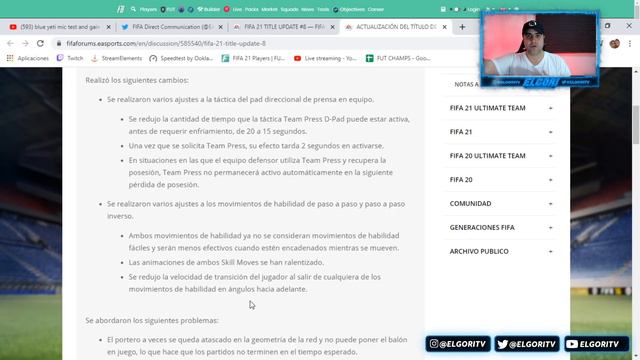Viewport: 640px width, 360px height.
Task: Click the webcam overlay of the streamer
Action: [540, 49]
